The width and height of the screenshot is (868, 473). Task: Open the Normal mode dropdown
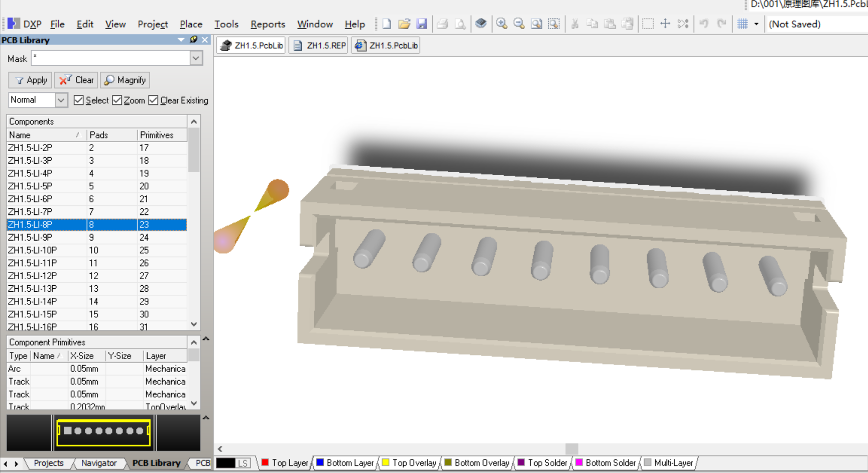(x=61, y=100)
